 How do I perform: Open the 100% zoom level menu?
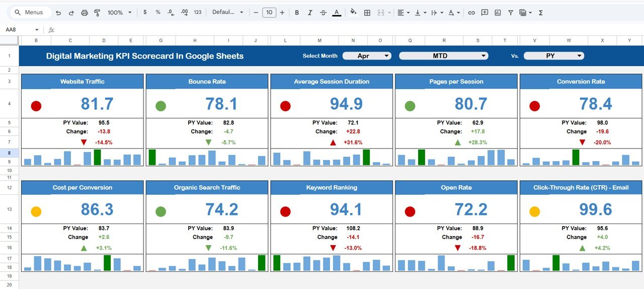coord(119,13)
